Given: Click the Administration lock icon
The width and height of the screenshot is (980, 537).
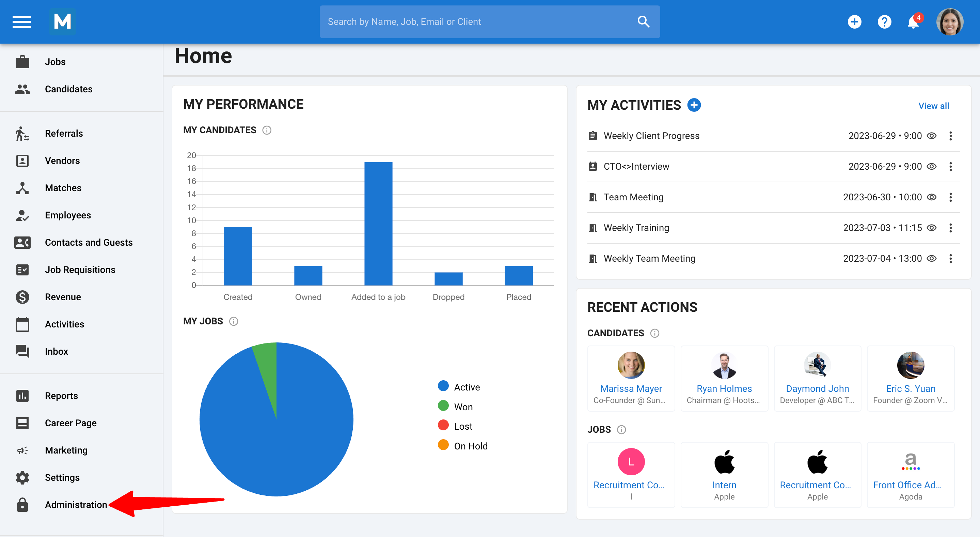Looking at the screenshot, I should (x=22, y=505).
